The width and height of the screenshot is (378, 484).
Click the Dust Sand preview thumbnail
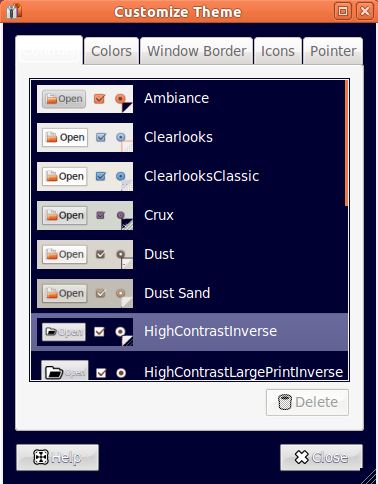pyautogui.click(x=85, y=293)
